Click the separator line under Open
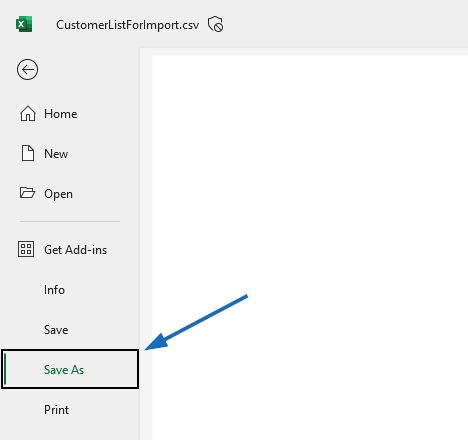The height and width of the screenshot is (440, 468). (70, 221)
